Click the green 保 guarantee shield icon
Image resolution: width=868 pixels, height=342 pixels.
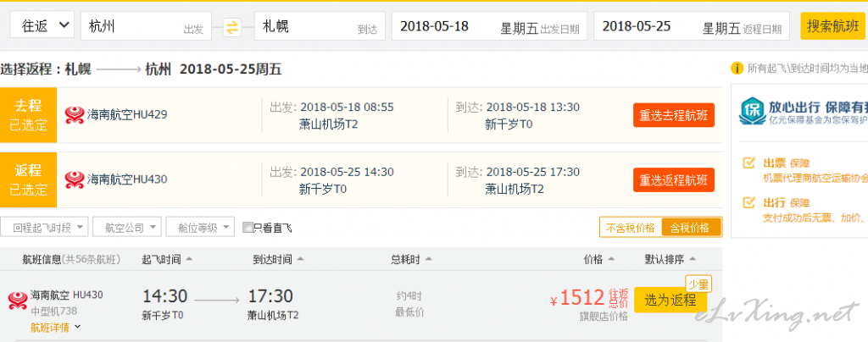click(753, 111)
